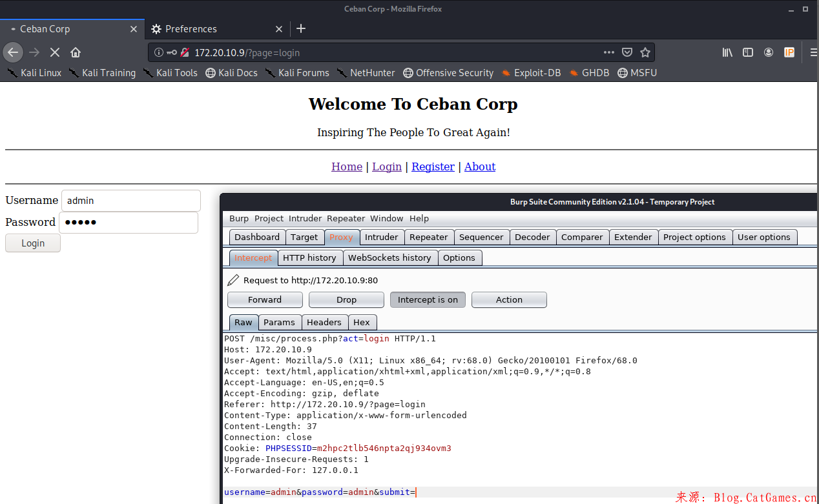Open GHDB bookmark

[x=589, y=73]
